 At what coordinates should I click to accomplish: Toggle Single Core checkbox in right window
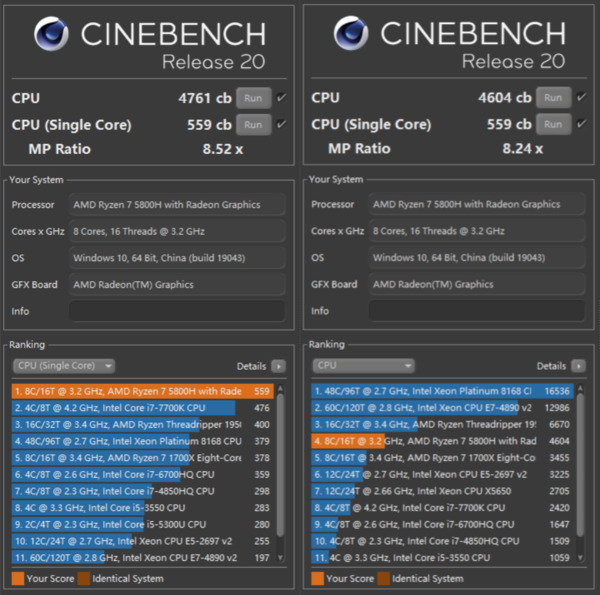[x=581, y=124]
